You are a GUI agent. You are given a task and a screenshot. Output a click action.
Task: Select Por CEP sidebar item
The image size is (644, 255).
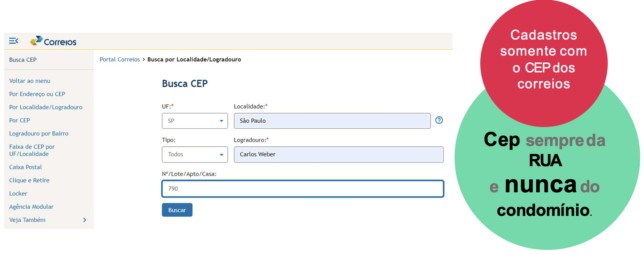coord(20,120)
